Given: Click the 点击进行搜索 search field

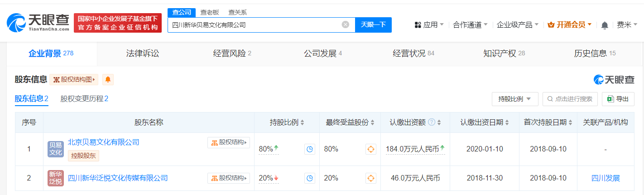Looking at the screenshot, I should point(570,99).
